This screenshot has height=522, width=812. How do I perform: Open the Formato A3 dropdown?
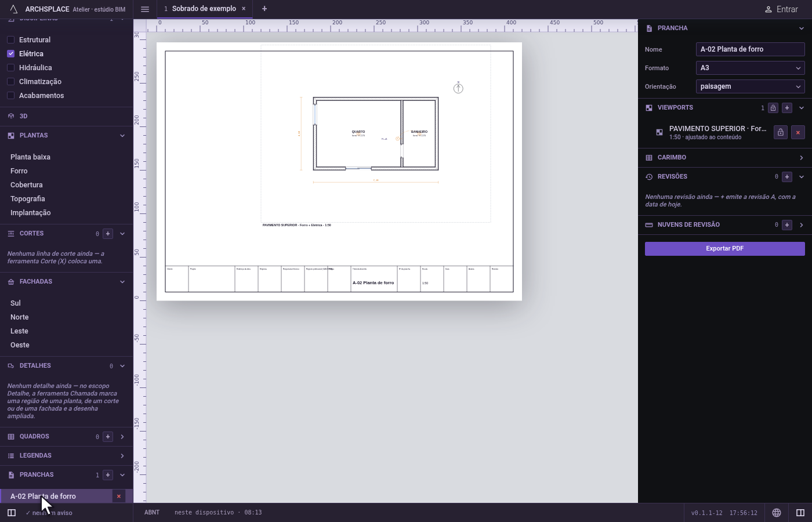click(x=750, y=68)
